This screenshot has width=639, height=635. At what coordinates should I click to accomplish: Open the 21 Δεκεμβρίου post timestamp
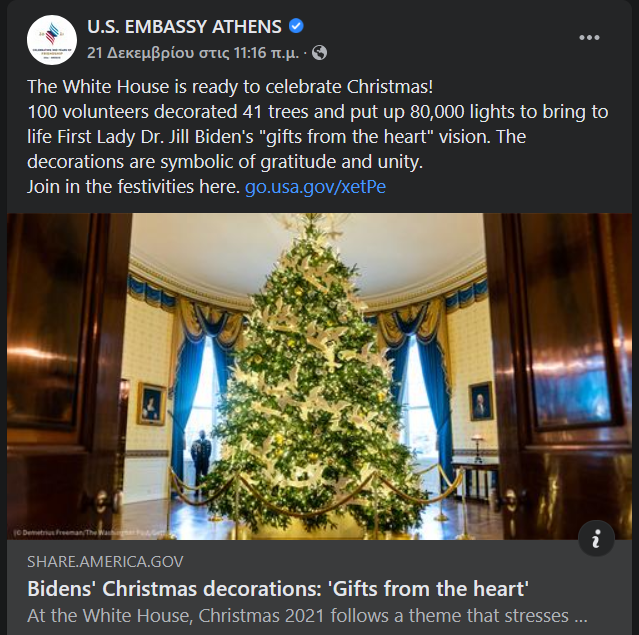tap(193, 53)
